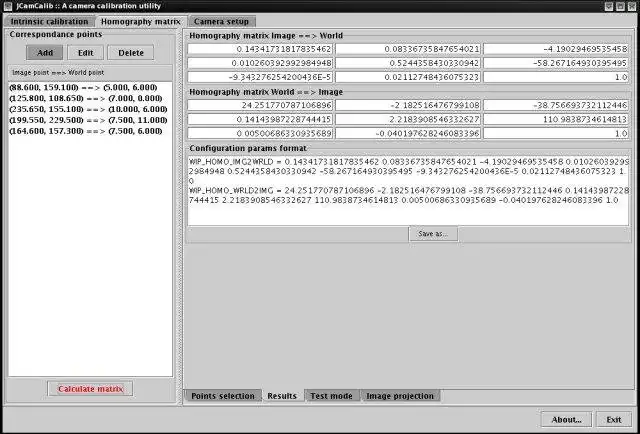
Task: Minimize the JCamCalib window
Action: (609, 6)
